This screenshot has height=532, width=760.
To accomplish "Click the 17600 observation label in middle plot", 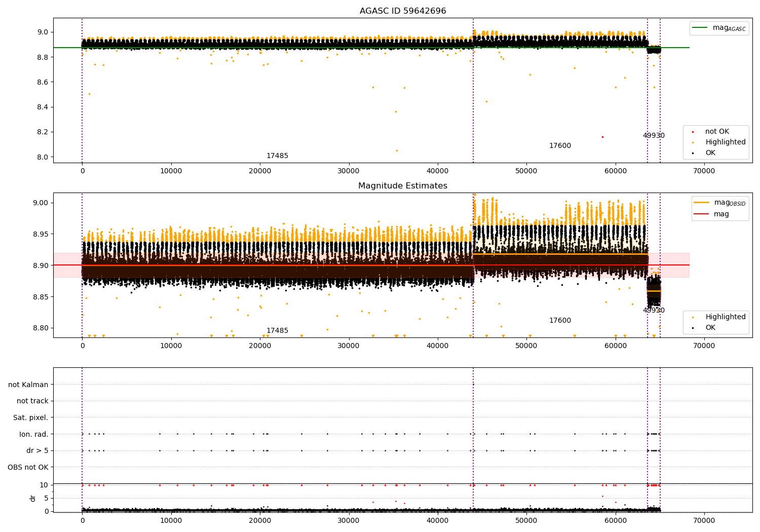I will (x=560, y=321).
